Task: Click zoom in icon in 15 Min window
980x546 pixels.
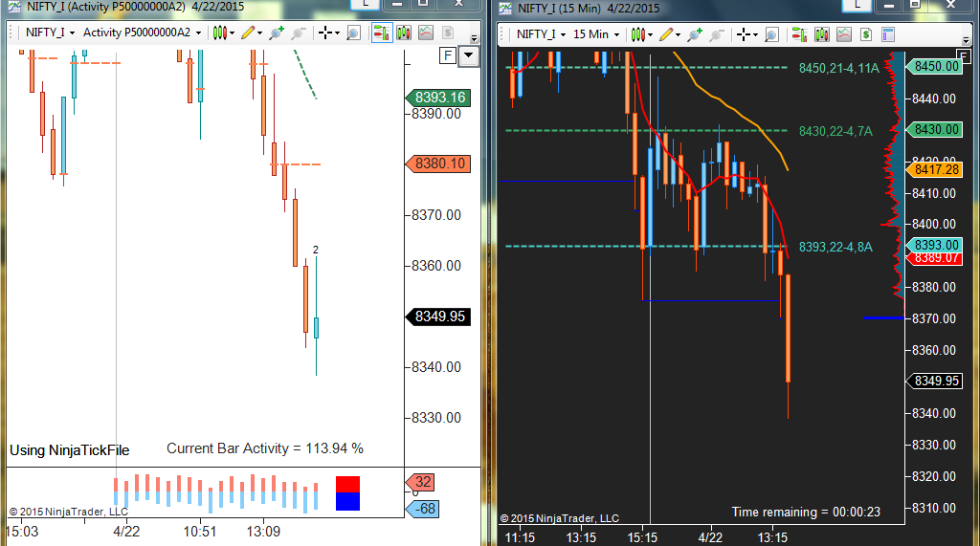Action: (695, 34)
